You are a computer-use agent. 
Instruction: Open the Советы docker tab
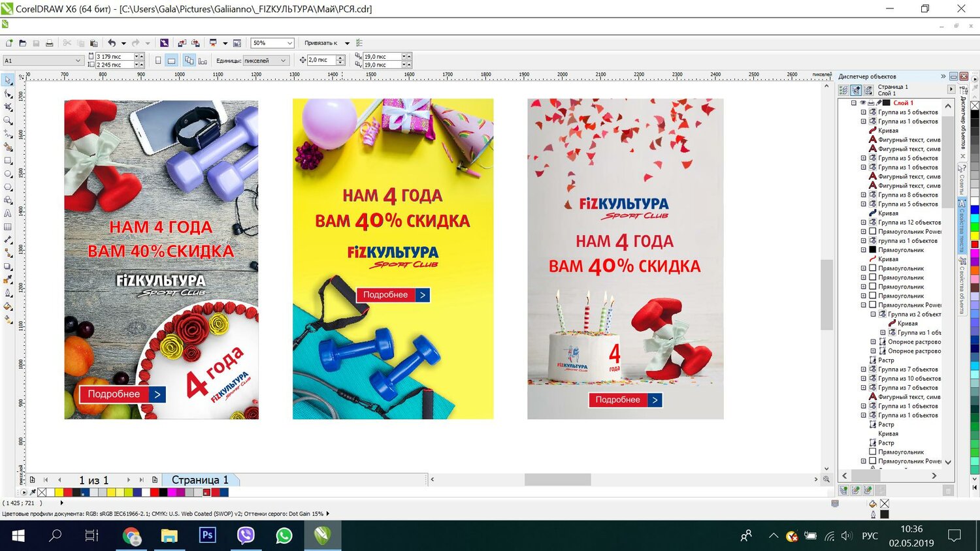[962, 180]
